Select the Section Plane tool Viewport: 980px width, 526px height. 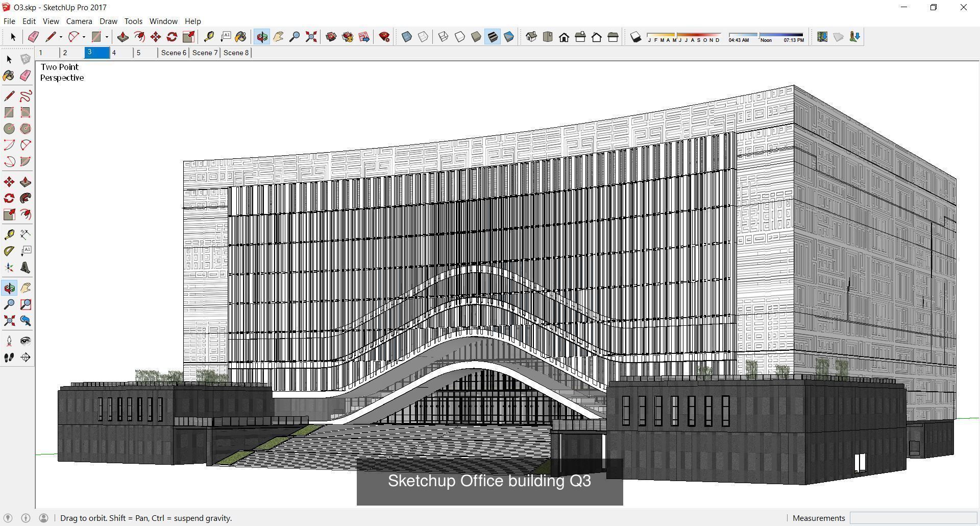pos(26,357)
